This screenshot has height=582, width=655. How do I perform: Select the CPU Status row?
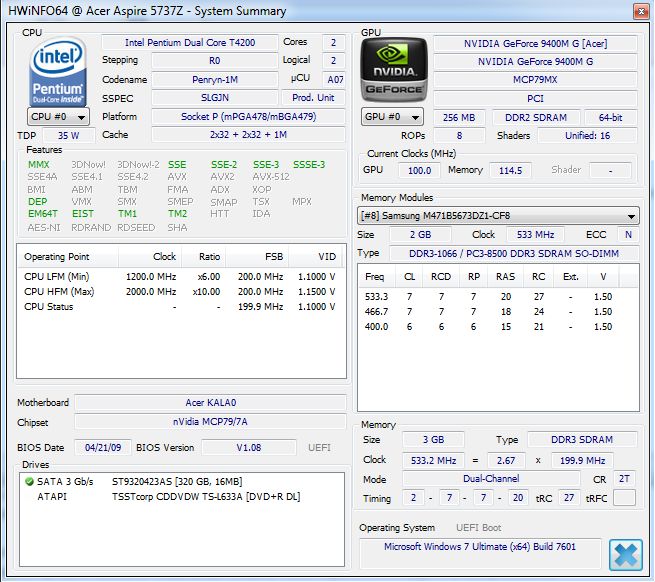(x=180, y=307)
